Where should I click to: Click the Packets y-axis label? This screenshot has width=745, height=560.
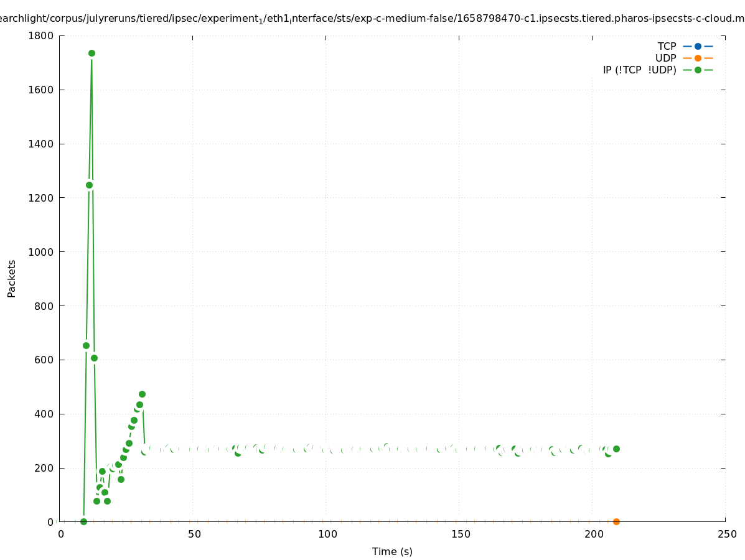[x=12, y=278]
